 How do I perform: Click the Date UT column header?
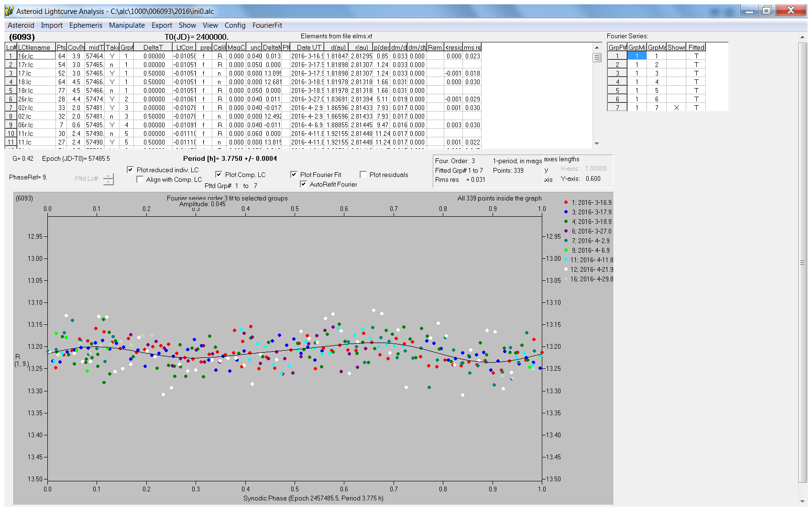click(x=307, y=47)
